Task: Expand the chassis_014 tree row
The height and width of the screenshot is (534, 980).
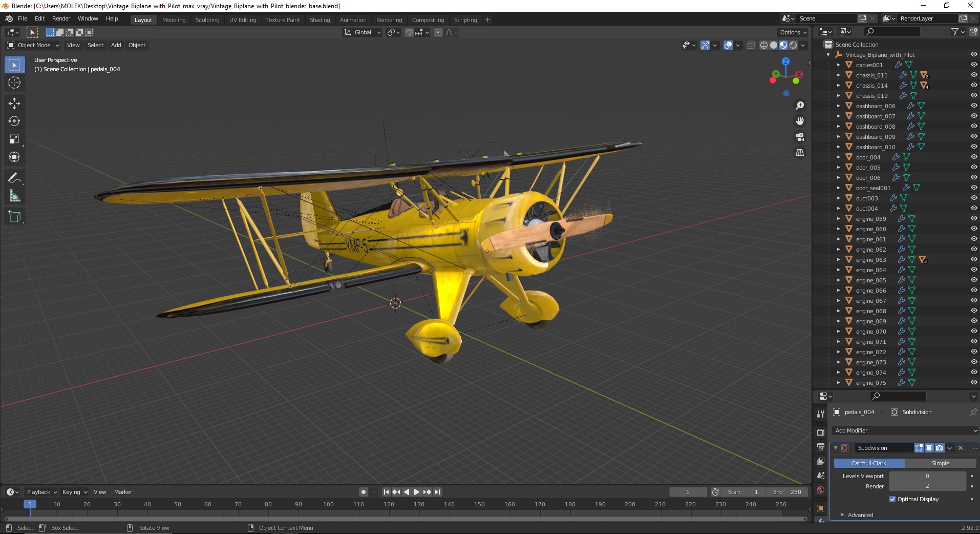Action: click(x=838, y=86)
